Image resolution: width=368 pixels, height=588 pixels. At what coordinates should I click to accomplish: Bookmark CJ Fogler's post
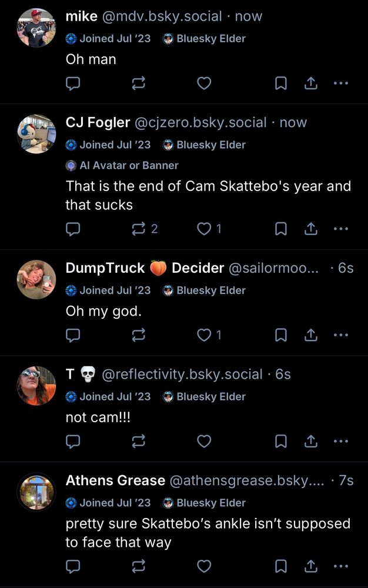tap(280, 229)
